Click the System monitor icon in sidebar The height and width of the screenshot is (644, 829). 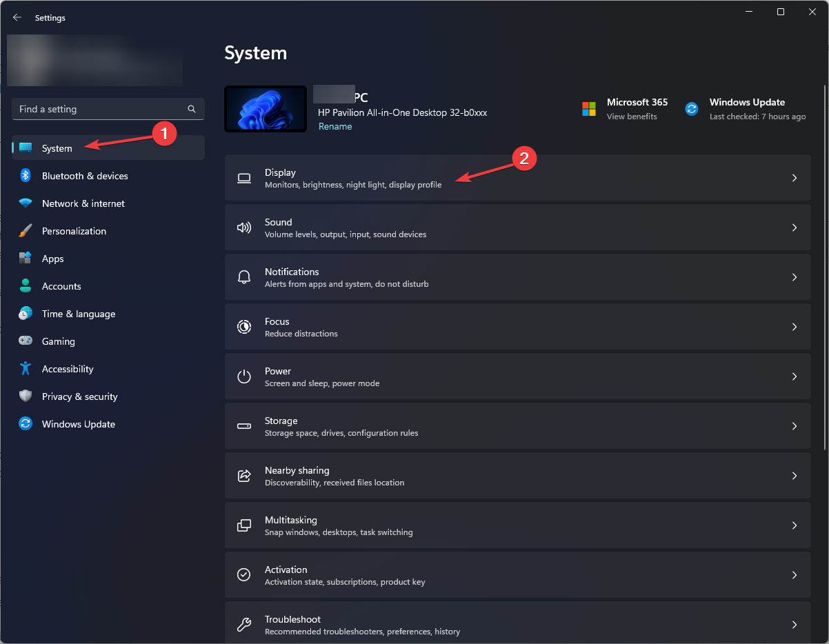pyautogui.click(x=26, y=148)
